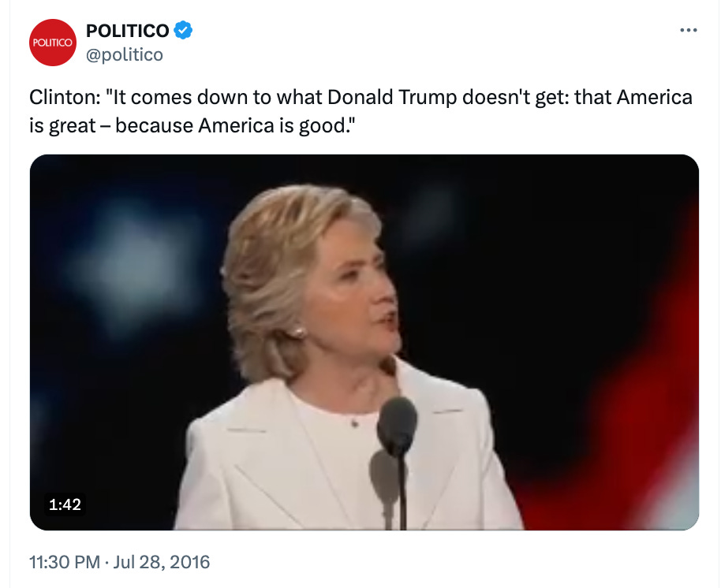Click the blurred white star in video
721x588 pixels.
point(130,268)
